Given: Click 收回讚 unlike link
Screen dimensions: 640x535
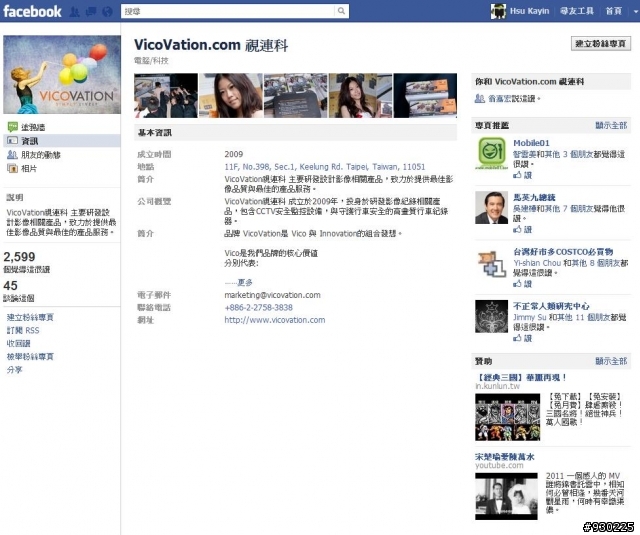Looking at the screenshot, I should point(18,344).
